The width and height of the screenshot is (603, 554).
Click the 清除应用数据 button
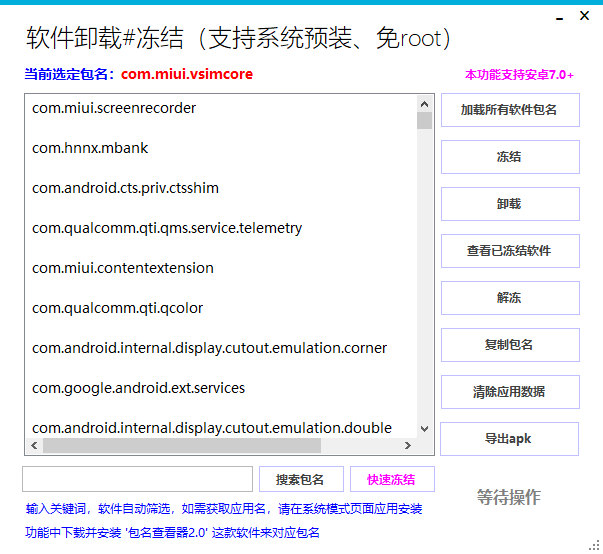coord(510,392)
